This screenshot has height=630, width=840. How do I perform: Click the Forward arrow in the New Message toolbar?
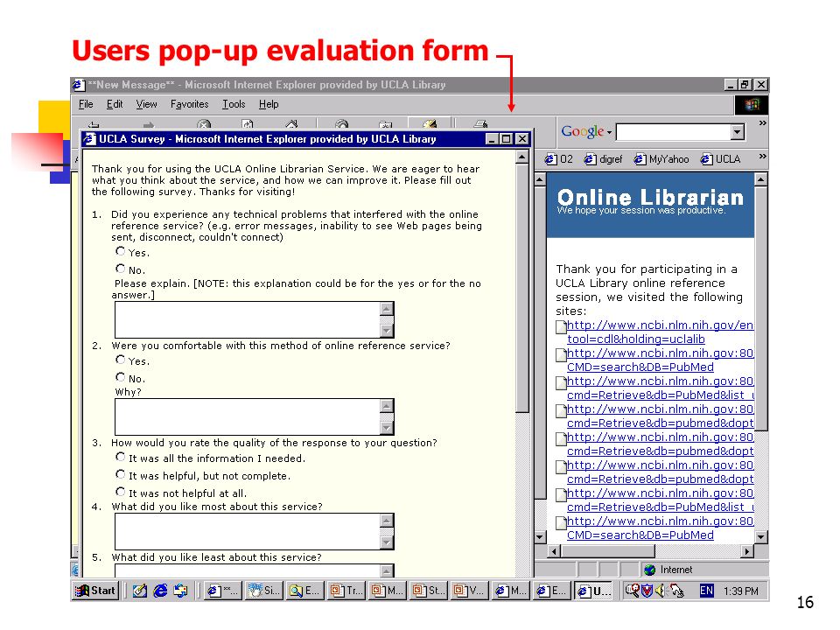(149, 125)
